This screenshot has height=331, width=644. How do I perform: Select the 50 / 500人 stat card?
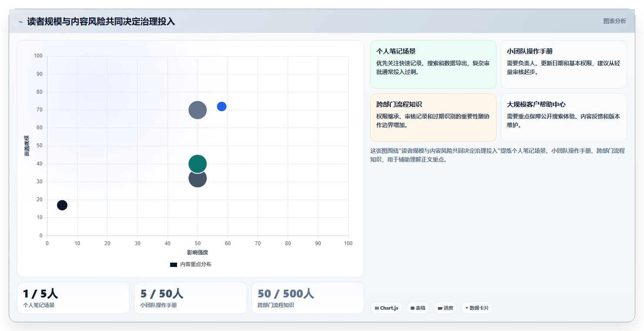tap(308, 298)
